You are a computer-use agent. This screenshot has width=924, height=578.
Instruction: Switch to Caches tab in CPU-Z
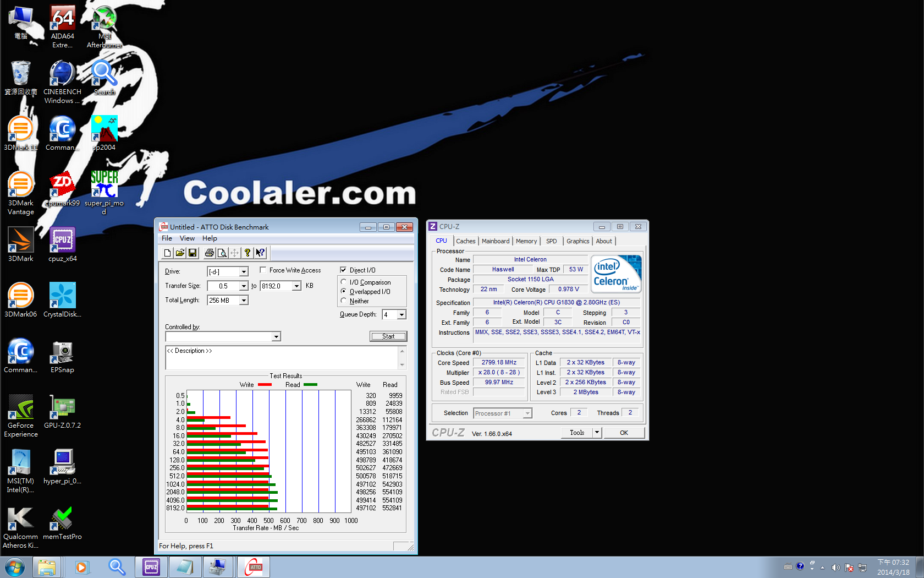(465, 241)
